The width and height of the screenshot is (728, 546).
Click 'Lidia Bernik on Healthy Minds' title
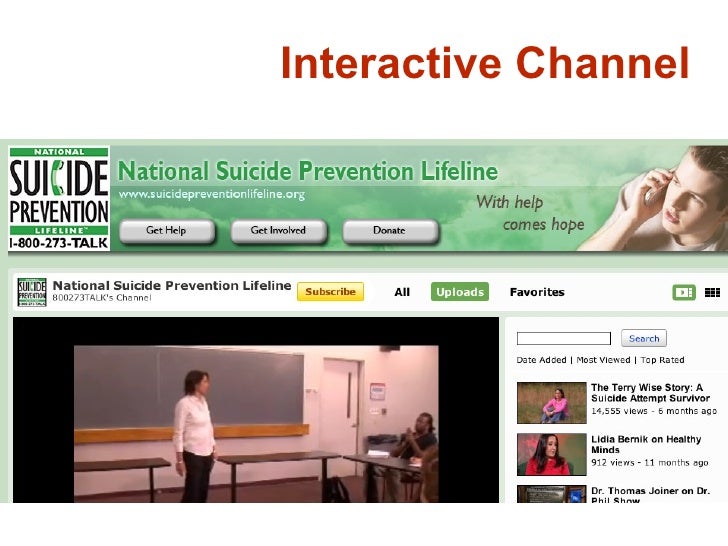pyautogui.click(x=646, y=444)
